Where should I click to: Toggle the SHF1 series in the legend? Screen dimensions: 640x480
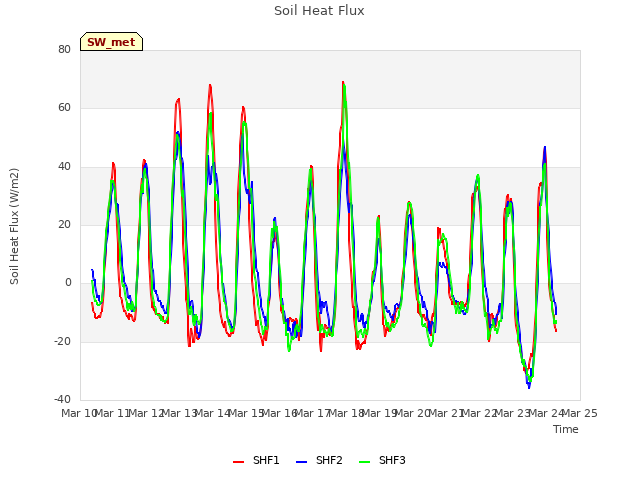(x=256, y=460)
